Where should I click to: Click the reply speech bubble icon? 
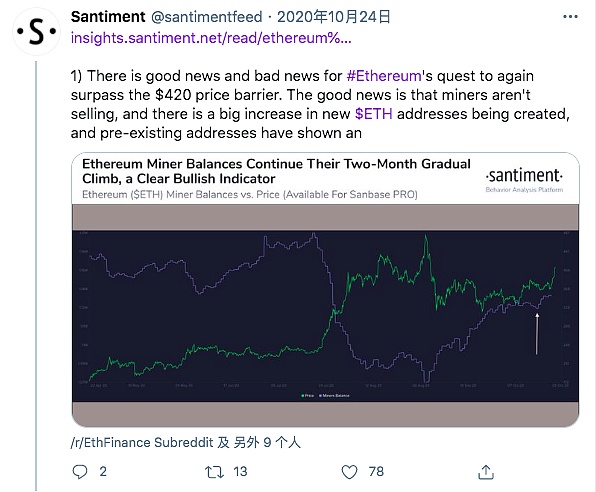80,472
